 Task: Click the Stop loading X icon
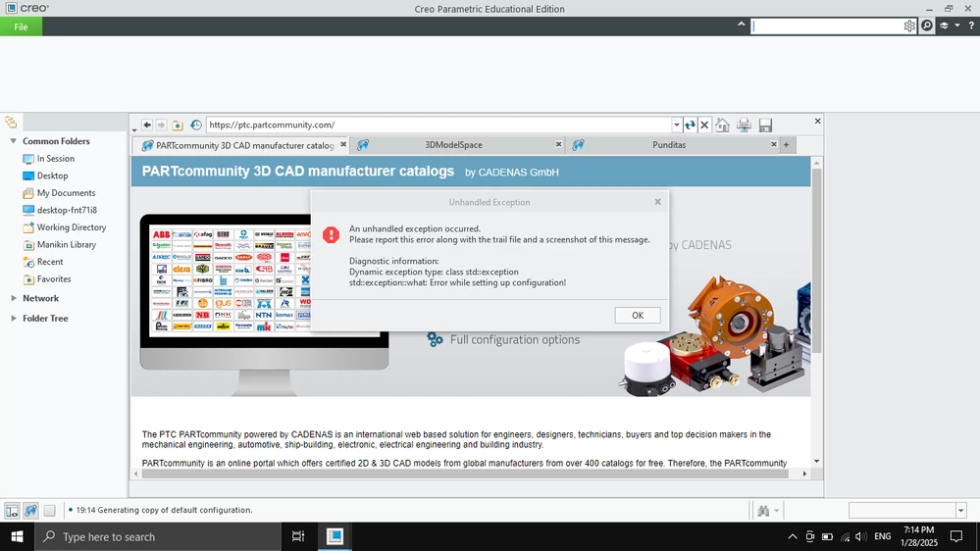pos(704,125)
